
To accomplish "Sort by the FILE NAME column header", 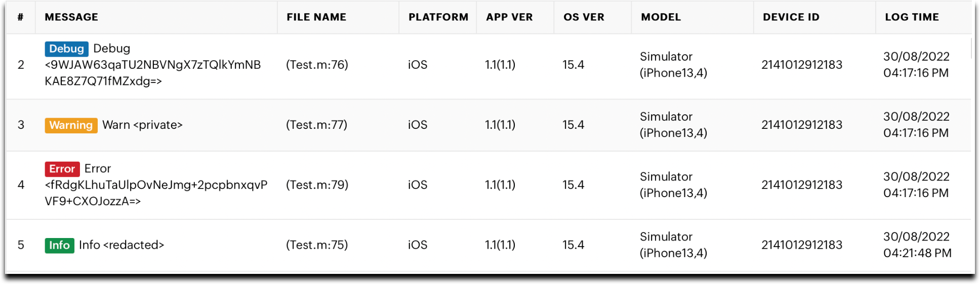I will pyautogui.click(x=316, y=17).
